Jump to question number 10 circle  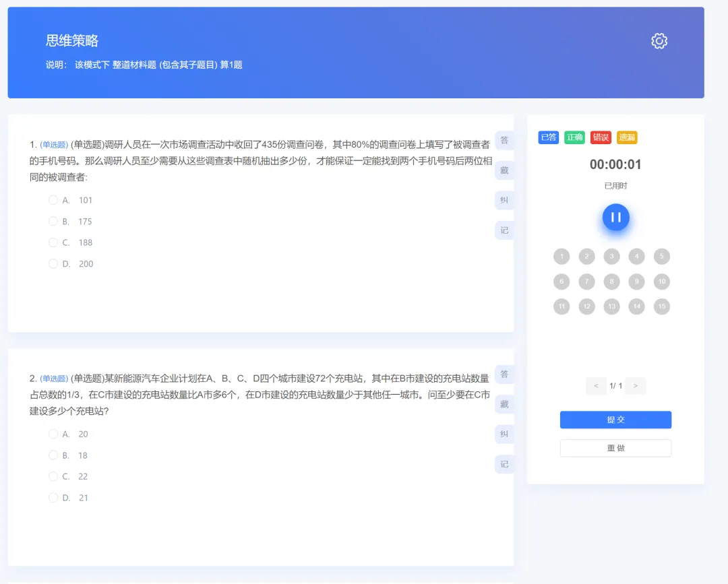click(662, 281)
